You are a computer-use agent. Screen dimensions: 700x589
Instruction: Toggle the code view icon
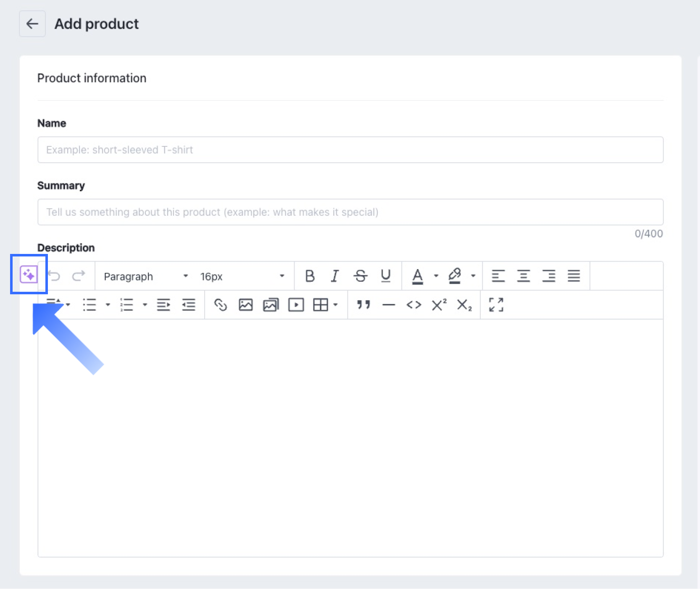414,305
